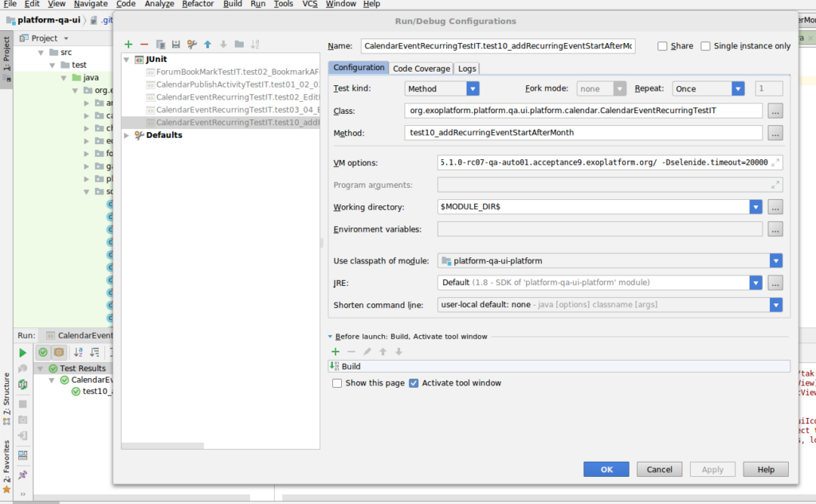
Task: Open the Test kind dropdown
Action: click(441, 89)
